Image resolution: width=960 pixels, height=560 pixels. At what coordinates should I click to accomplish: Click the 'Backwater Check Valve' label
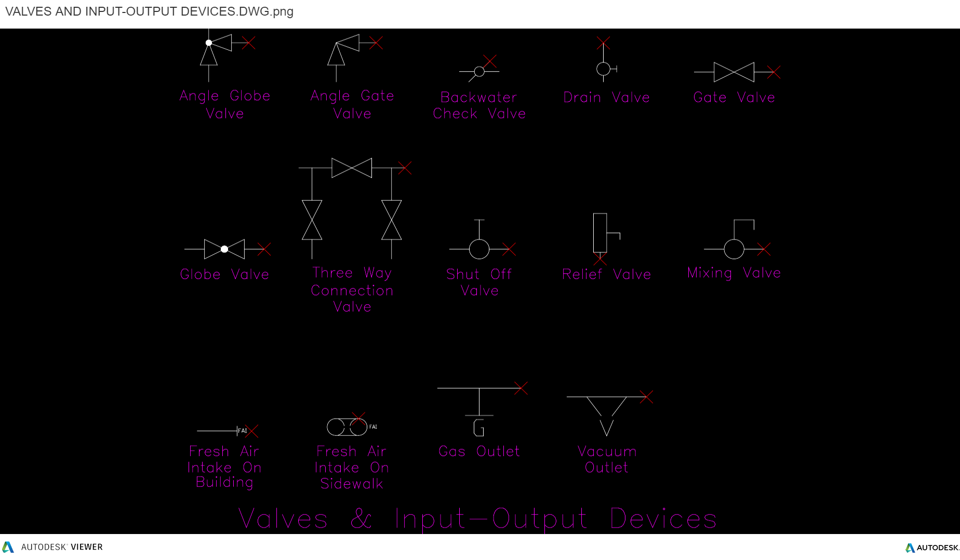479,105
